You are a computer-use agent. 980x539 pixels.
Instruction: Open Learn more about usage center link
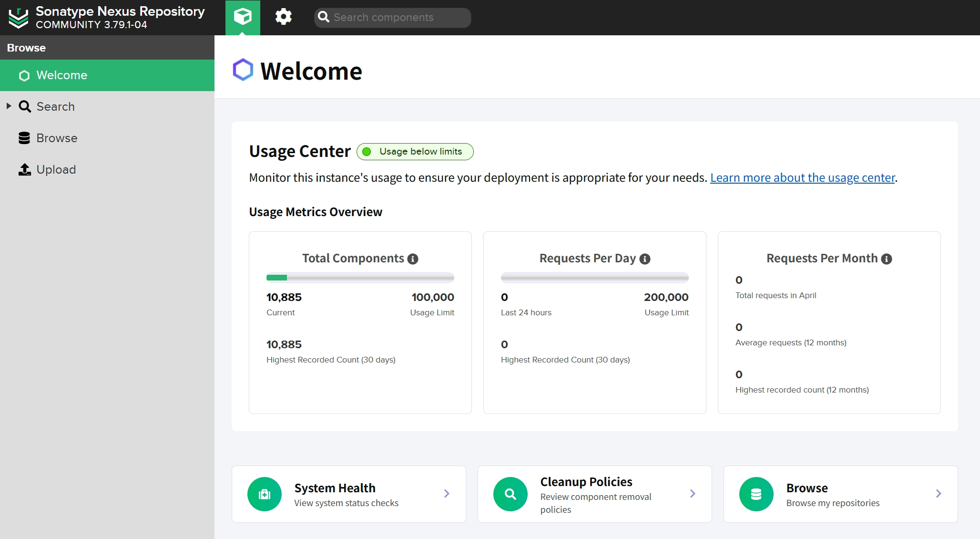tap(802, 178)
